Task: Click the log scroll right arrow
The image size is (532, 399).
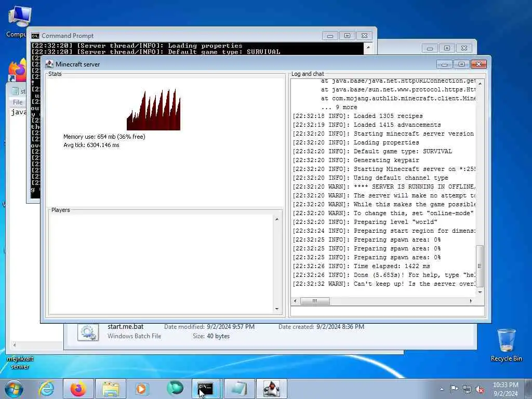Action: [471, 301]
